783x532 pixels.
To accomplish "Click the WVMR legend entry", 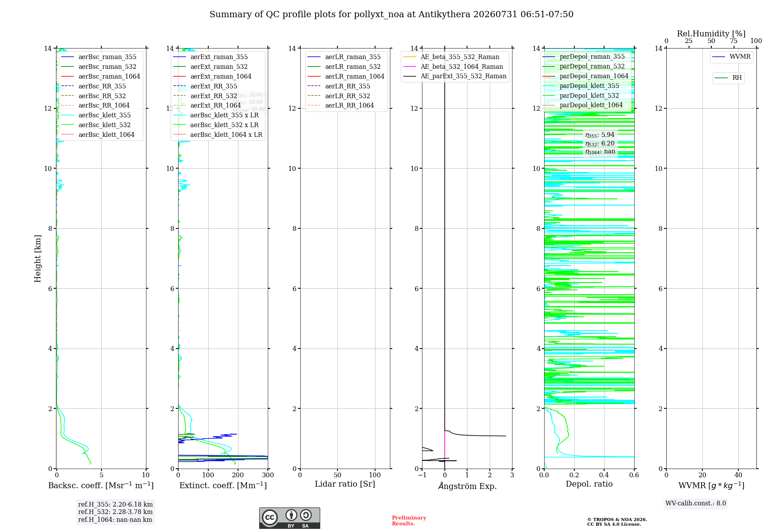I will [732, 57].
